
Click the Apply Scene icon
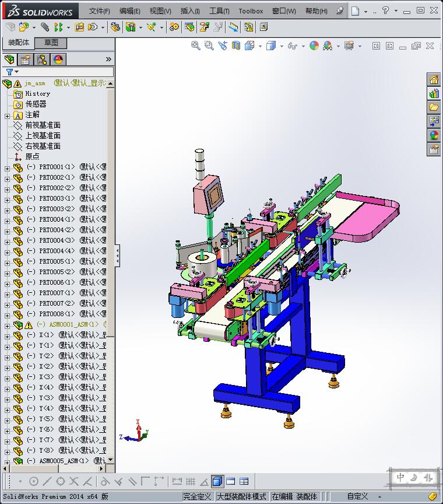coord(328,45)
